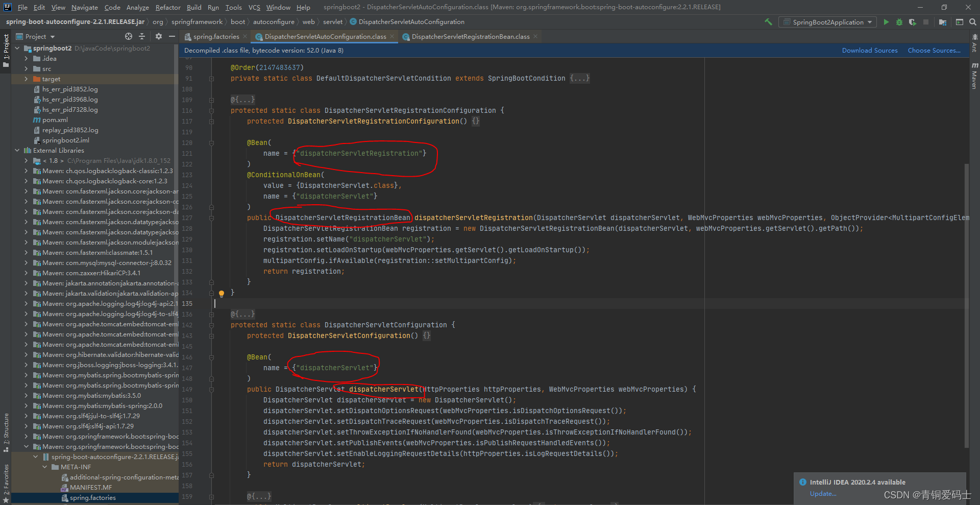
Task: Open Search Everywhere magnifier icon
Action: [973, 22]
